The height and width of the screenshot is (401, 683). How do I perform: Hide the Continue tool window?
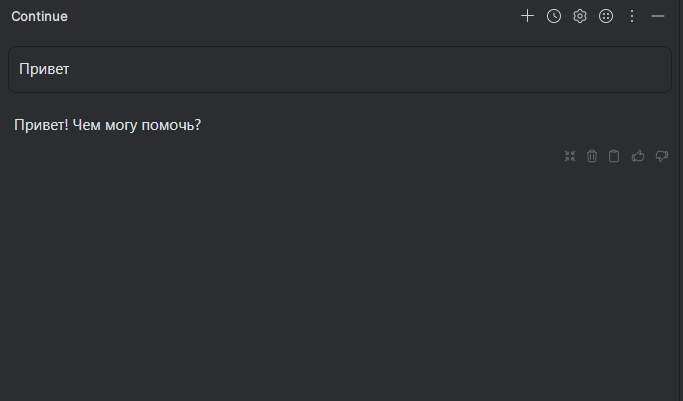(658, 16)
